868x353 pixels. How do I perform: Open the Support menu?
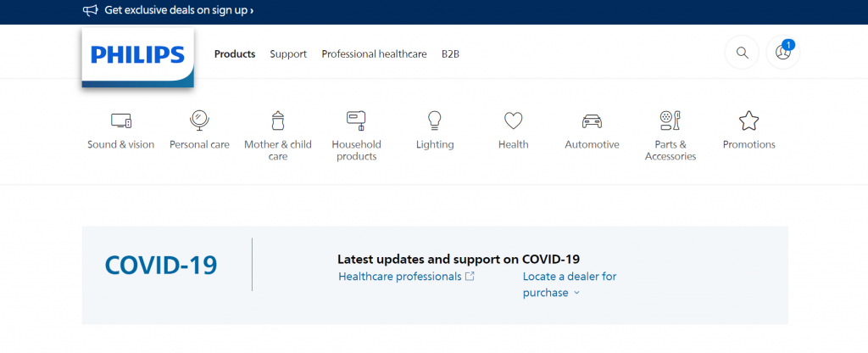coord(288,54)
